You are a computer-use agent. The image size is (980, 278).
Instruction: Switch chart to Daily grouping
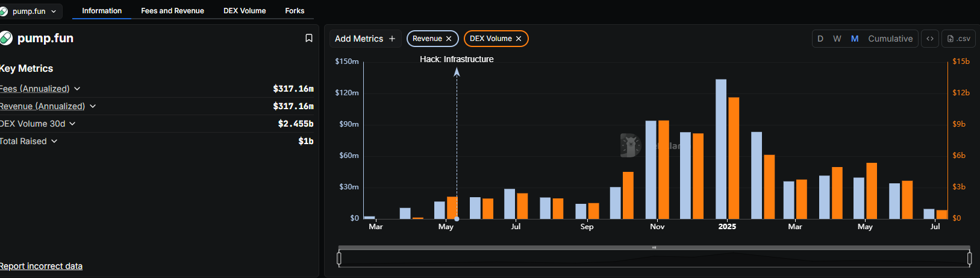820,39
